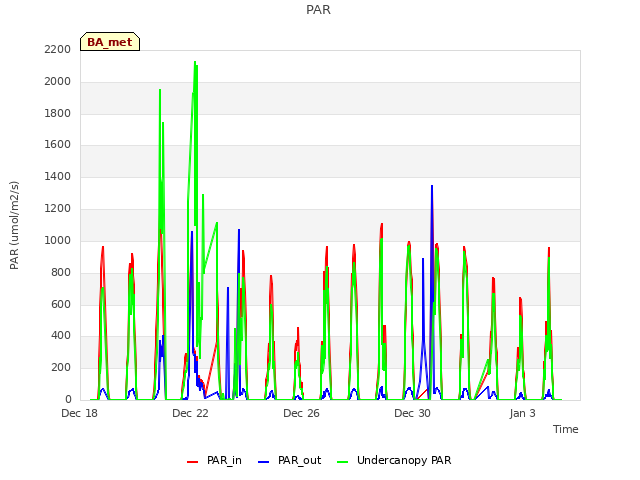Screen dimensions: 640x480
Task: Click the 200 y-axis tick label
Action: pyautogui.click(x=61, y=368)
